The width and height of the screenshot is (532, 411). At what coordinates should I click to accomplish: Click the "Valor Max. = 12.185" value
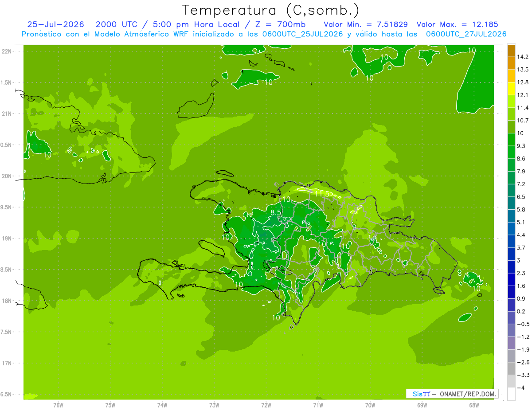pos(457,24)
